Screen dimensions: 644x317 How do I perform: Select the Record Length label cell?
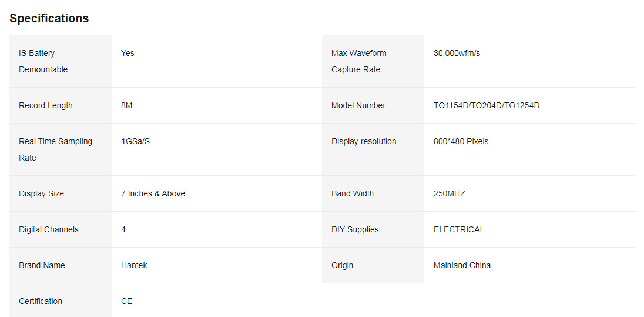[x=61, y=105]
